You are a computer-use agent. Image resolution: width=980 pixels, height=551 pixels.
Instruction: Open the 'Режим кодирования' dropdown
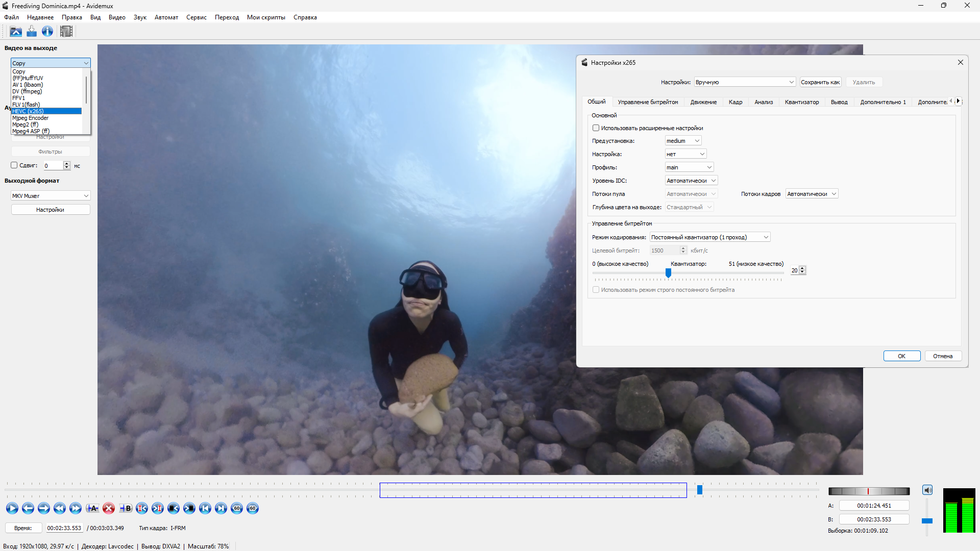[x=709, y=237]
